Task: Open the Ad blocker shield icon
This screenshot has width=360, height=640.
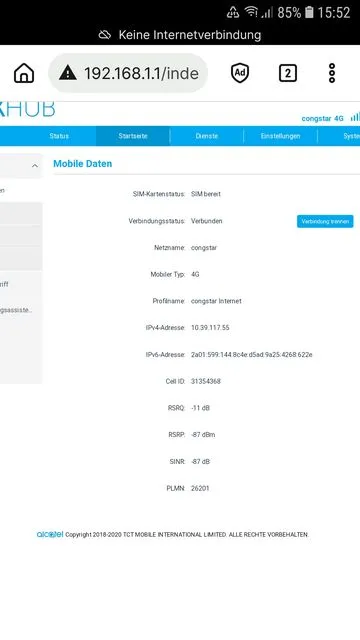Action: point(240,73)
